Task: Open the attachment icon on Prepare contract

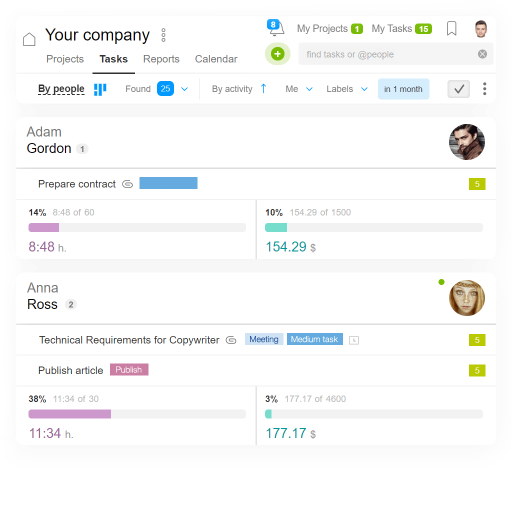Action: click(127, 184)
